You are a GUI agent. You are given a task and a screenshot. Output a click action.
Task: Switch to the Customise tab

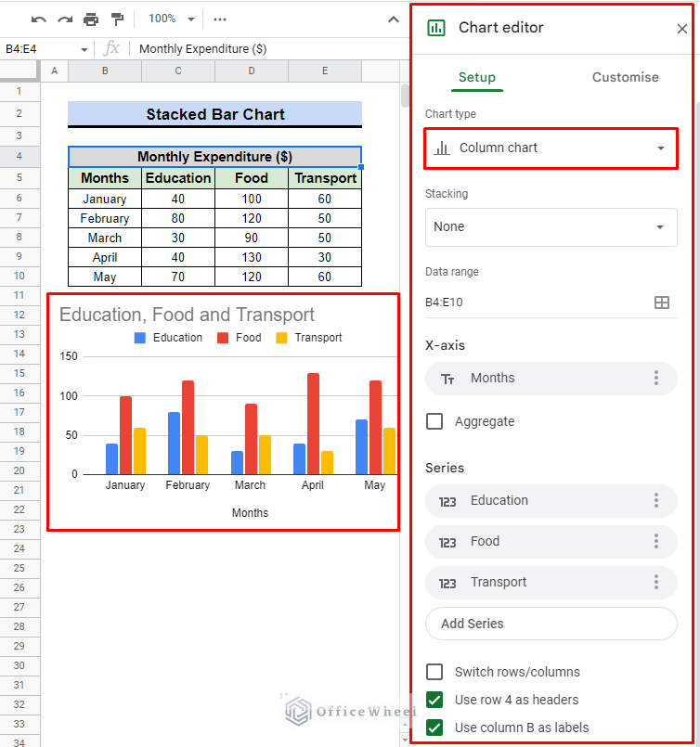click(625, 77)
